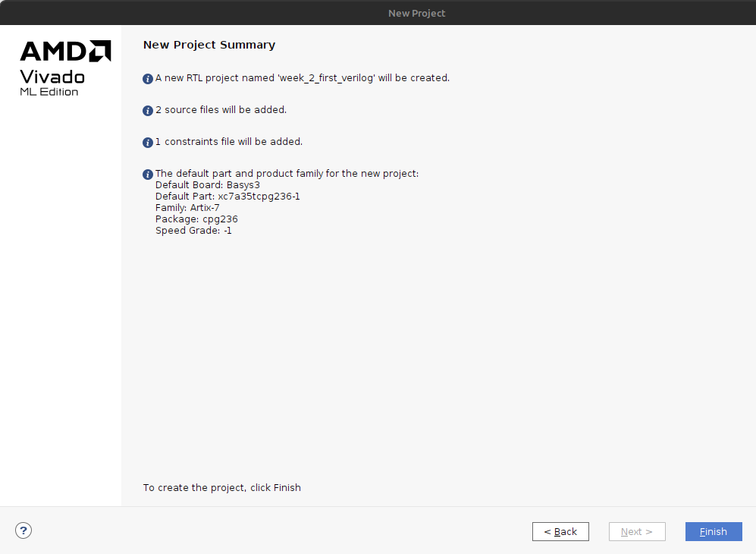Click the Package: cpg236 line
The image size is (756, 554).
pyautogui.click(x=196, y=219)
